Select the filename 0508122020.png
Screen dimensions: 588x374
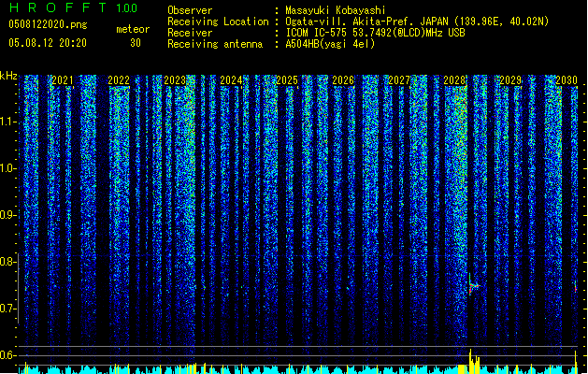point(48,25)
